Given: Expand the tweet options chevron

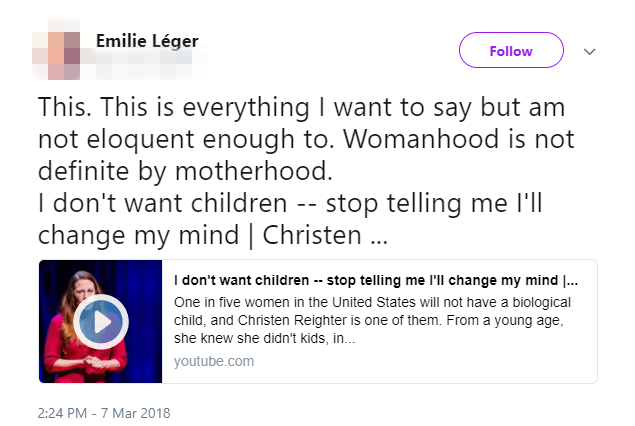Looking at the screenshot, I should pyautogui.click(x=590, y=52).
